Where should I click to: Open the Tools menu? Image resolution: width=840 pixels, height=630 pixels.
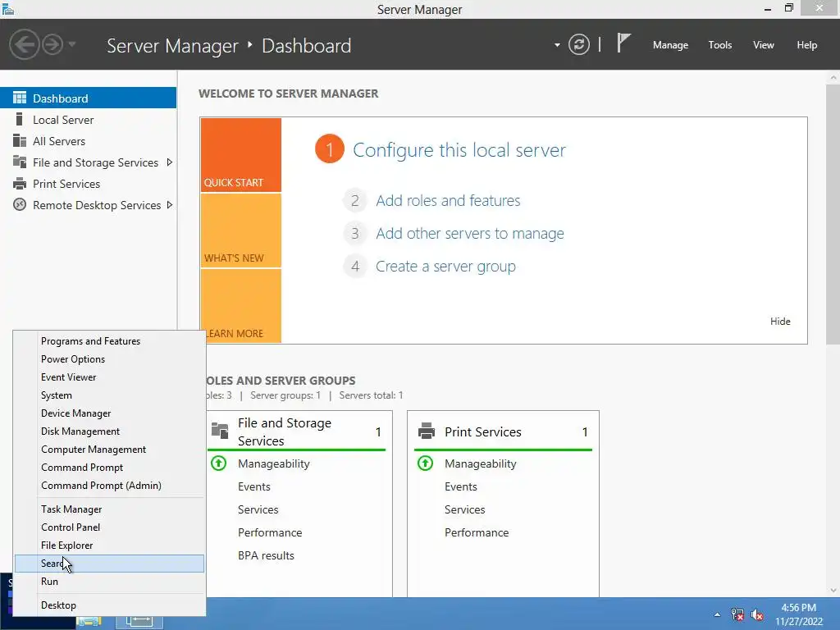coord(720,45)
